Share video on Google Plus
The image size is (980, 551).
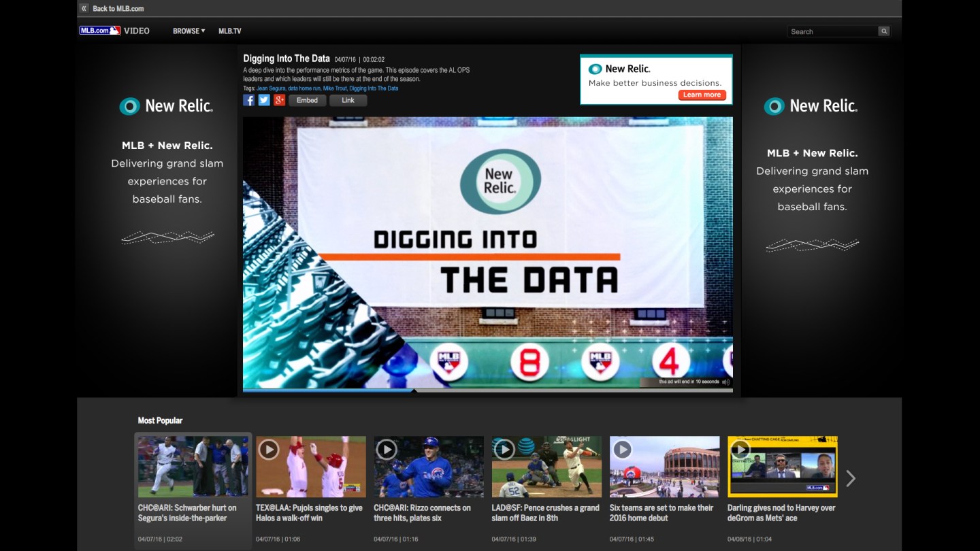coord(279,100)
